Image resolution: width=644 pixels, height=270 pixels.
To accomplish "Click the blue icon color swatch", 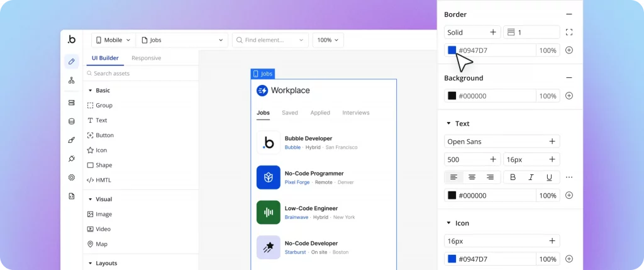I will [452, 259].
